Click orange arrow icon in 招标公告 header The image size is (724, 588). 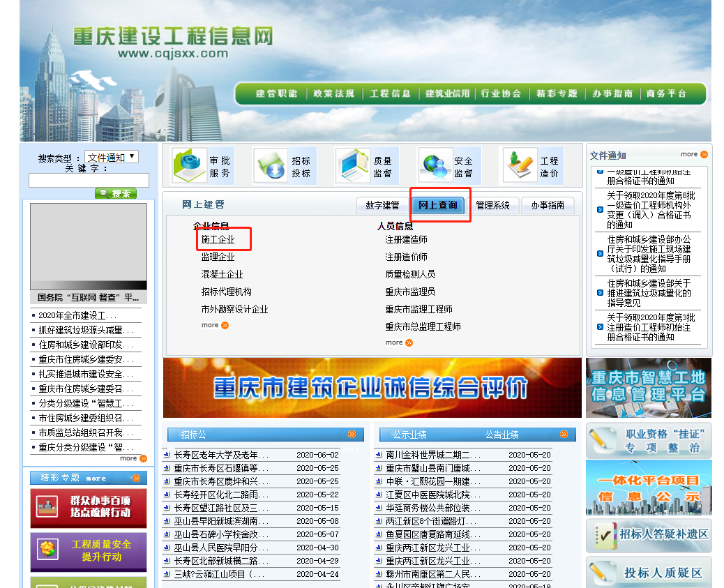pyautogui.click(x=352, y=435)
